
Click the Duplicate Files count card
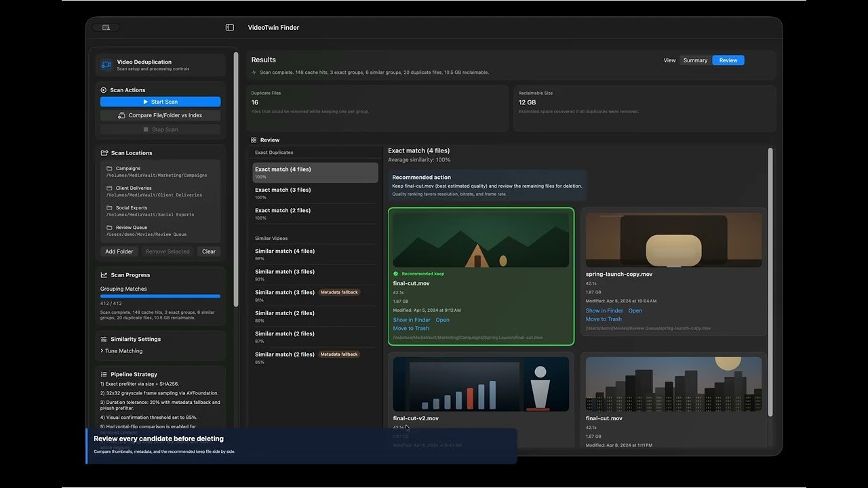(x=378, y=108)
